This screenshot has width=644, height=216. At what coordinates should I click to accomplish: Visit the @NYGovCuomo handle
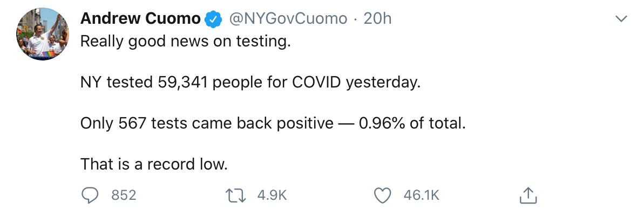tap(289, 19)
